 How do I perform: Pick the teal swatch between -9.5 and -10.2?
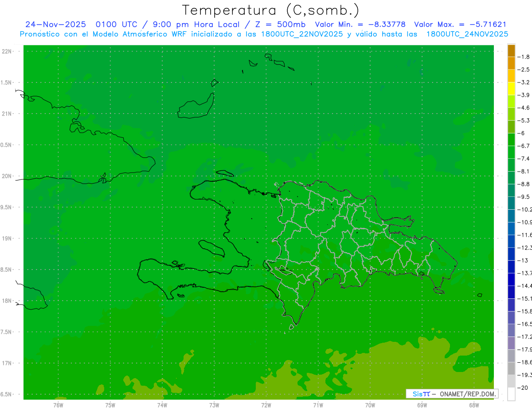click(511, 203)
